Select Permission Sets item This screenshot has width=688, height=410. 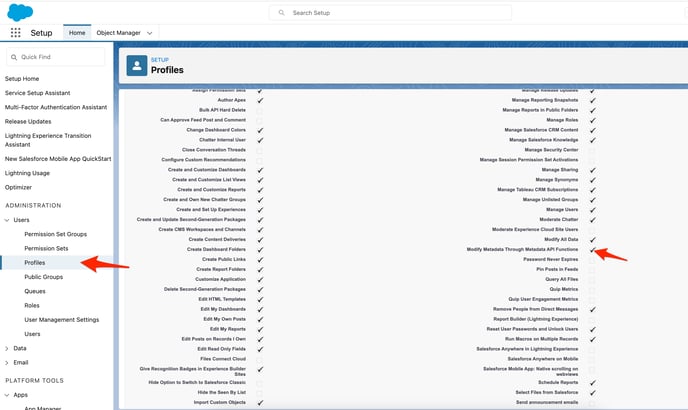[47, 248]
